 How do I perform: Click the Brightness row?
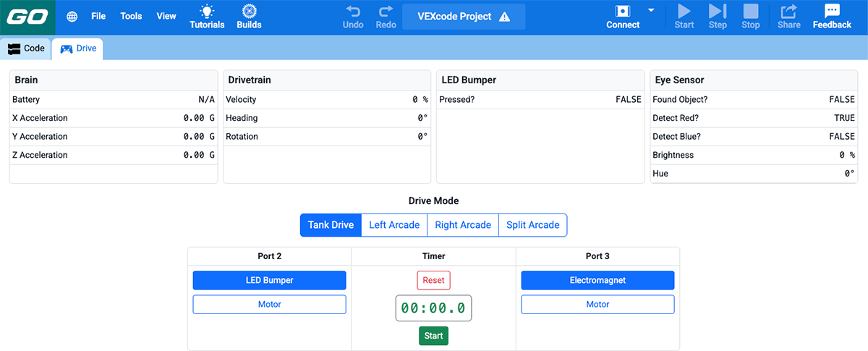pos(754,155)
